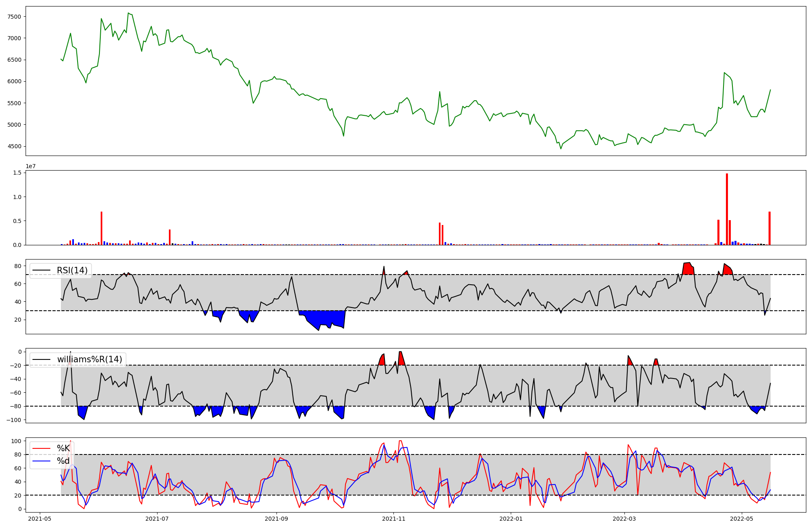This screenshot has height=528, width=812.
Task: Select the -40 Williams axis label
Action: (16, 379)
